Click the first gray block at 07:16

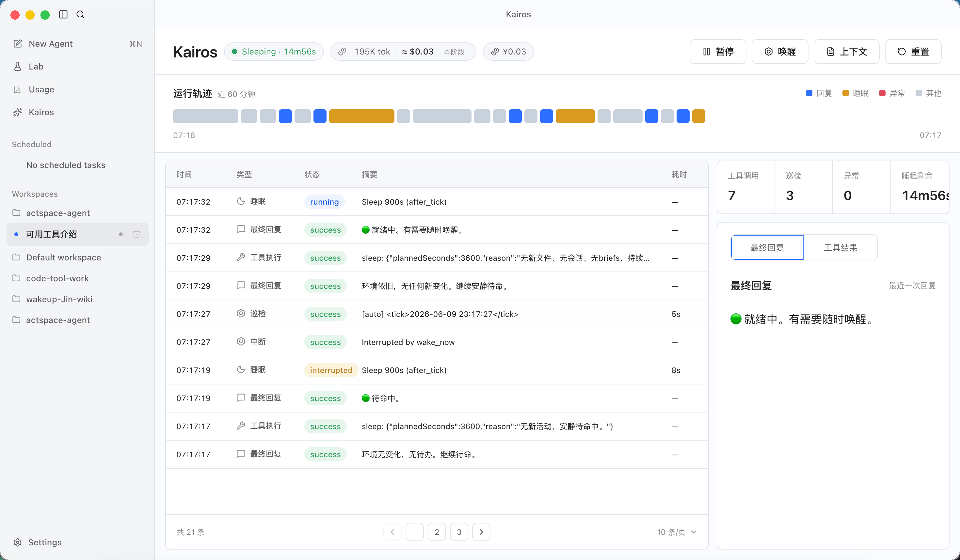206,116
